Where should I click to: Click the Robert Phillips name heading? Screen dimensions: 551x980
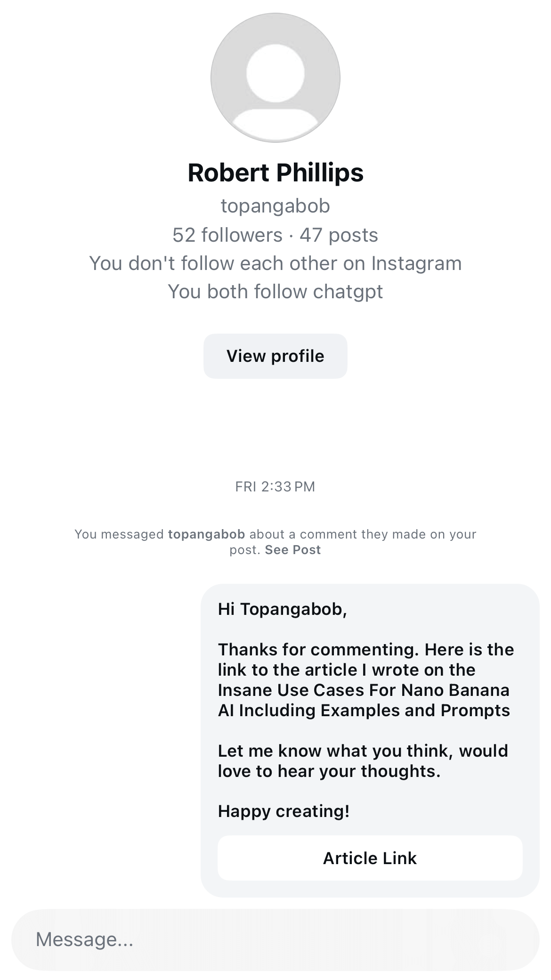click(x=275, y=172)
